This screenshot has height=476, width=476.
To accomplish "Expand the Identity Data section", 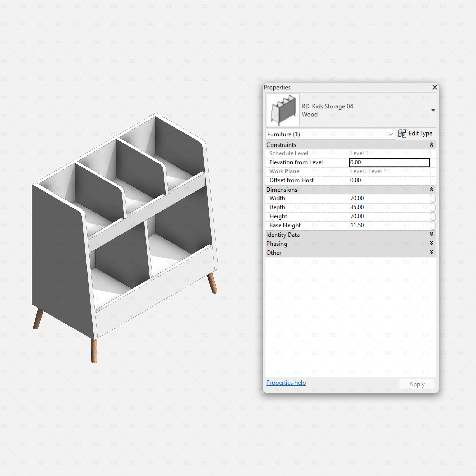I will pyautogui.click(x=431, y=235).
